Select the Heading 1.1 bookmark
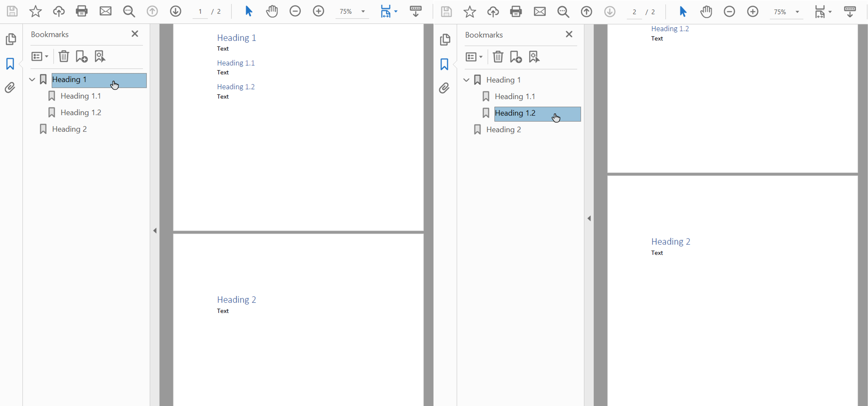The image size is (868, 406). [x=80, y=96]
